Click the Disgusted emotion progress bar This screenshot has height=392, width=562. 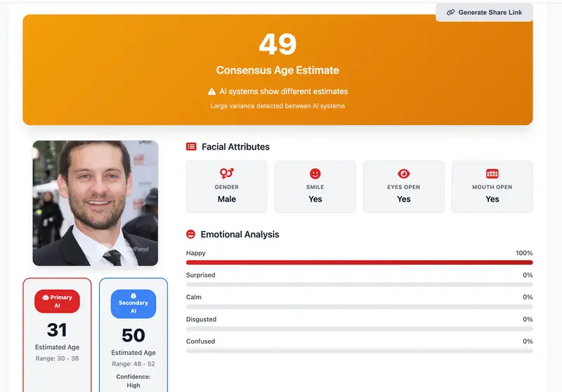[x=359, y=329]
